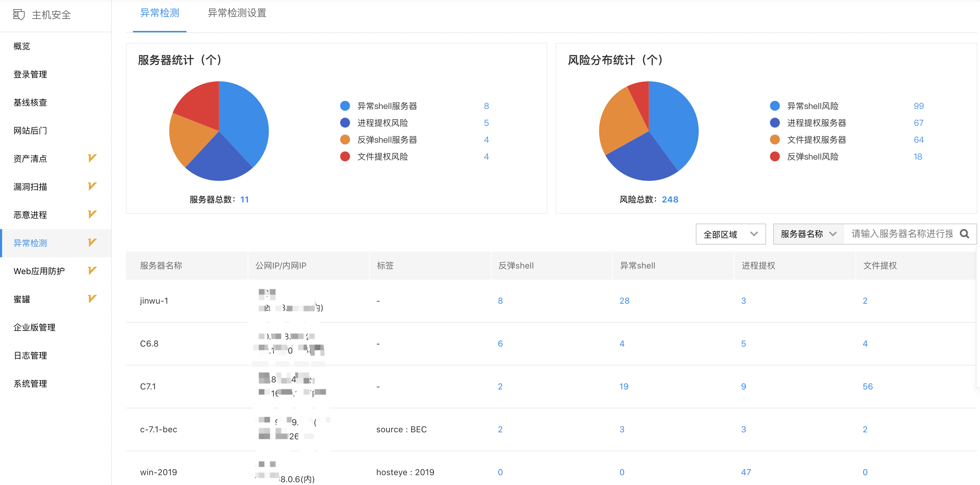This screenshot has height=485, width=980.
Task: Click the 反弹shell column header
Action: click(x=516, y=266)
